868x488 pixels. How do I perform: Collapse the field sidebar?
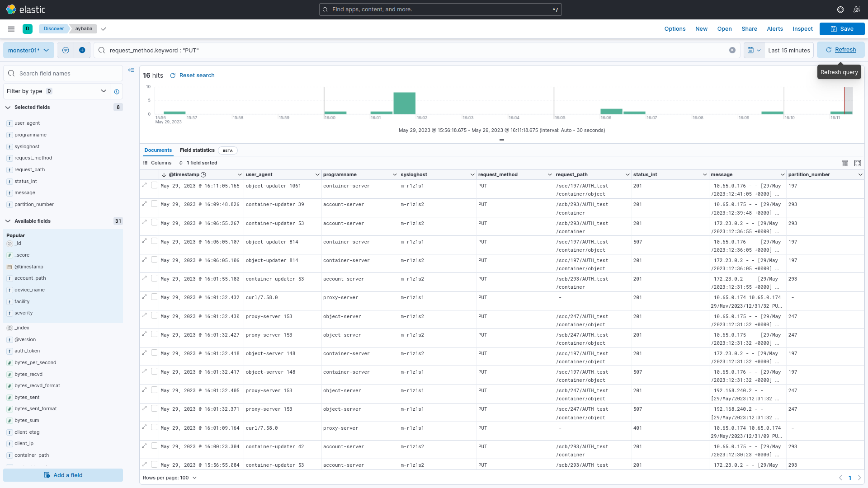pyautogui.click(x=131, y=70)
